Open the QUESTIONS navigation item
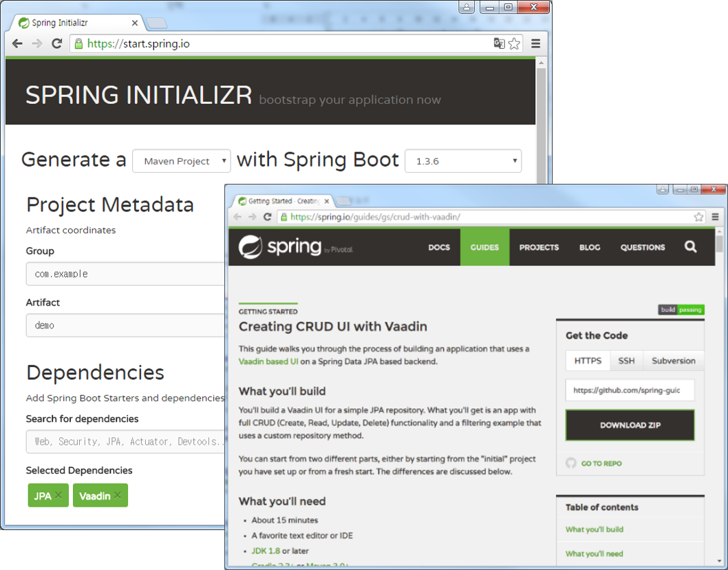 [643, 247]
